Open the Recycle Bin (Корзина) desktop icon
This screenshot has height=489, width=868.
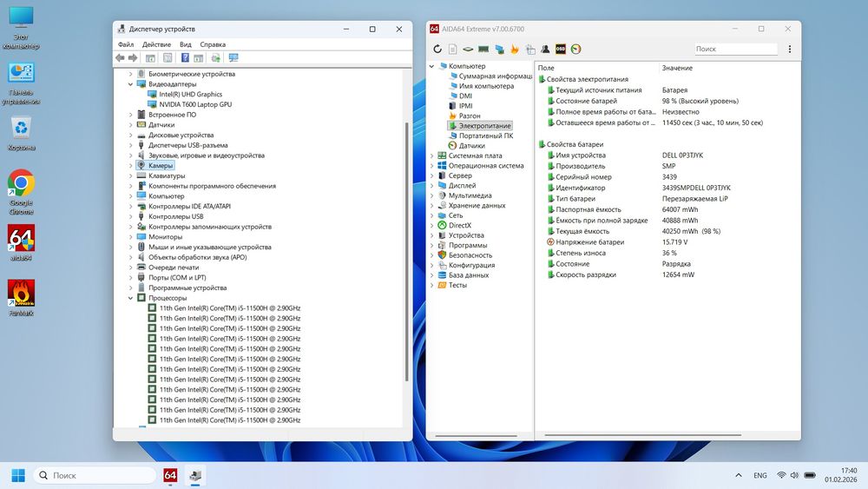tap(21, 135)
